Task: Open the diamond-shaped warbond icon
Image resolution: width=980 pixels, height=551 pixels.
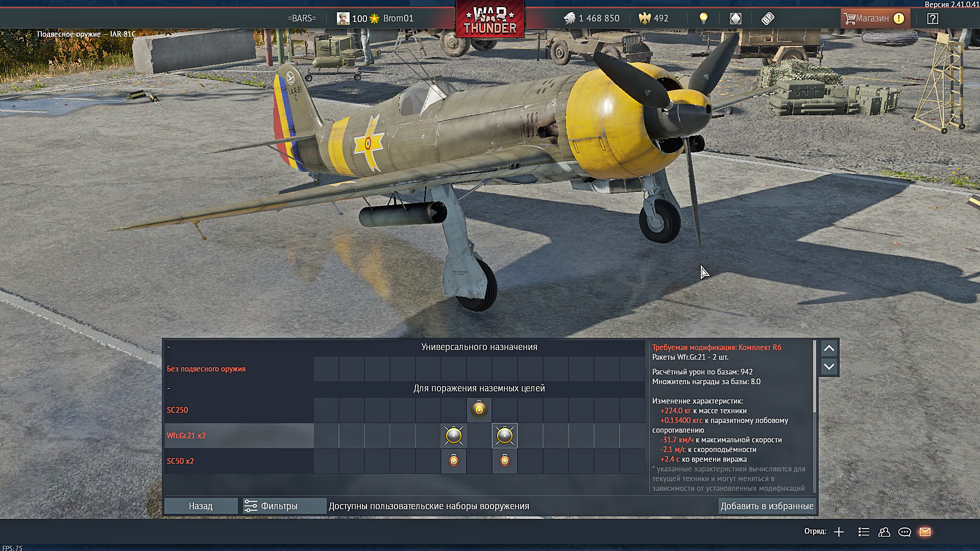Action: click(736, 19)
